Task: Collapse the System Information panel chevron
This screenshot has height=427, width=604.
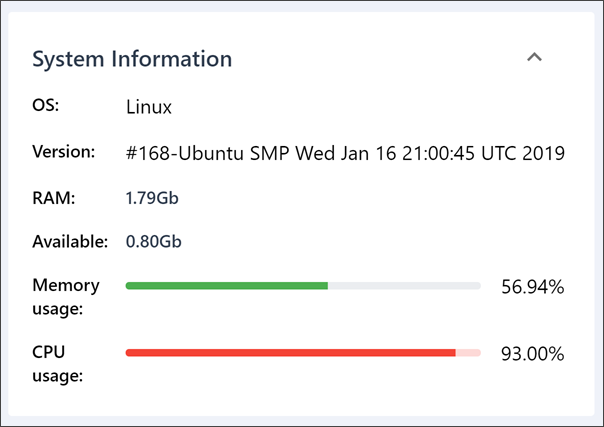Action: tap(535, 57)
